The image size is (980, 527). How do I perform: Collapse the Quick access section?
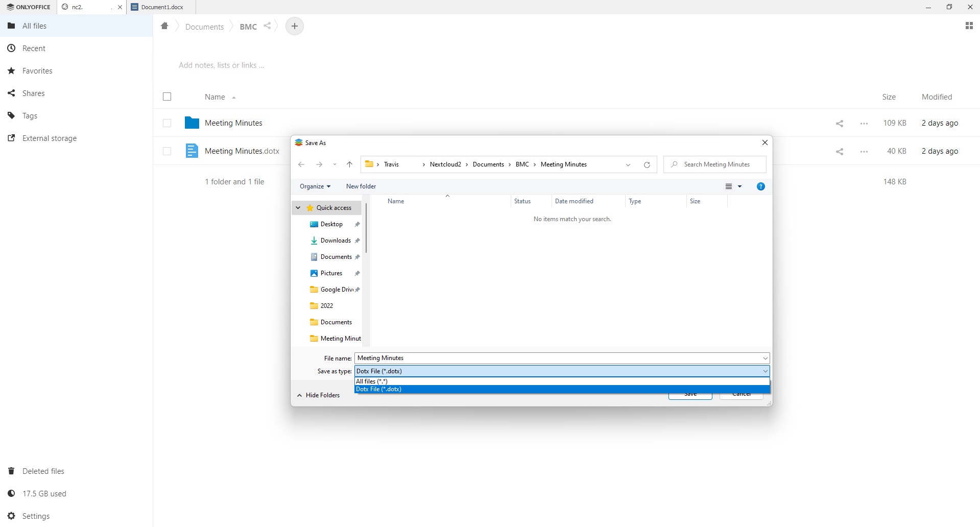(x=298, y=208)
